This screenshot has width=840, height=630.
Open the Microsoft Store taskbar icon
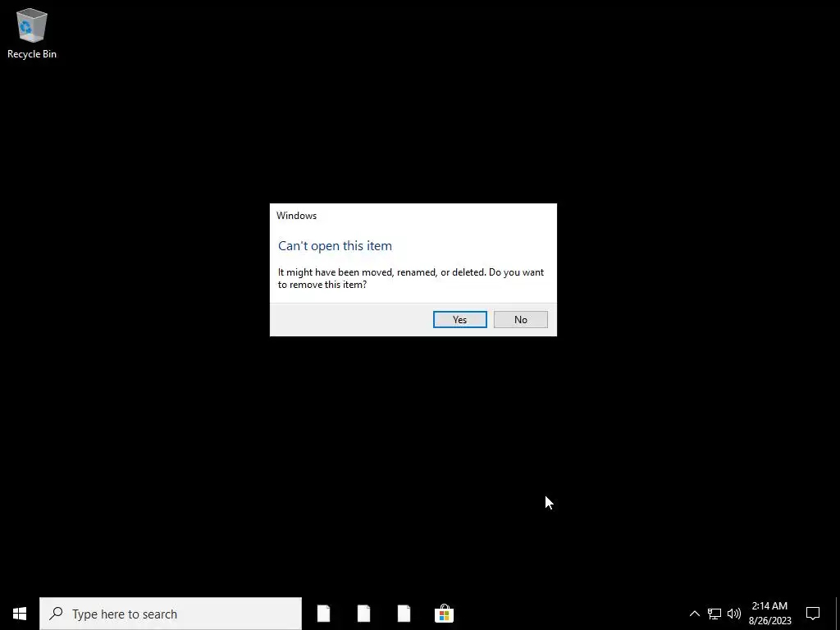click(x=444, y=614)
